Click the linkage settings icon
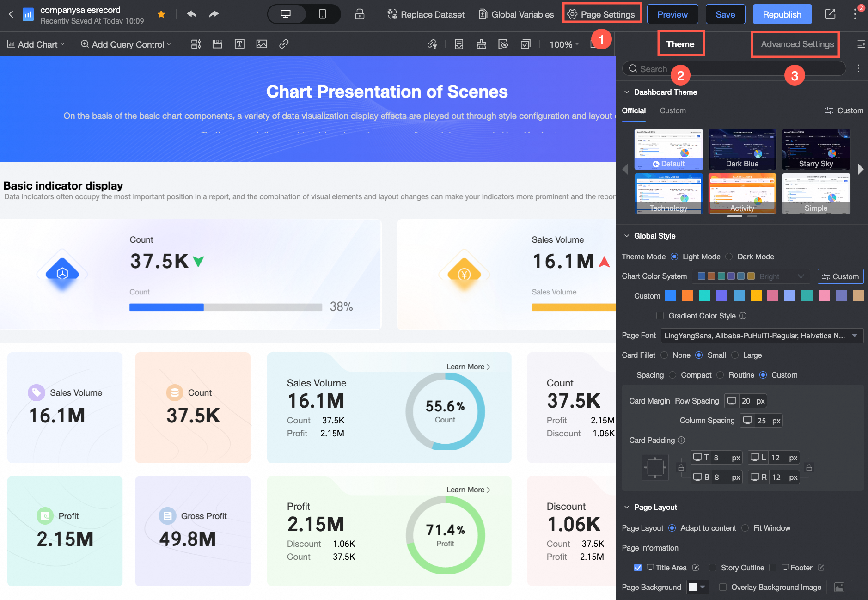868x600 pixels. [432, 44]
